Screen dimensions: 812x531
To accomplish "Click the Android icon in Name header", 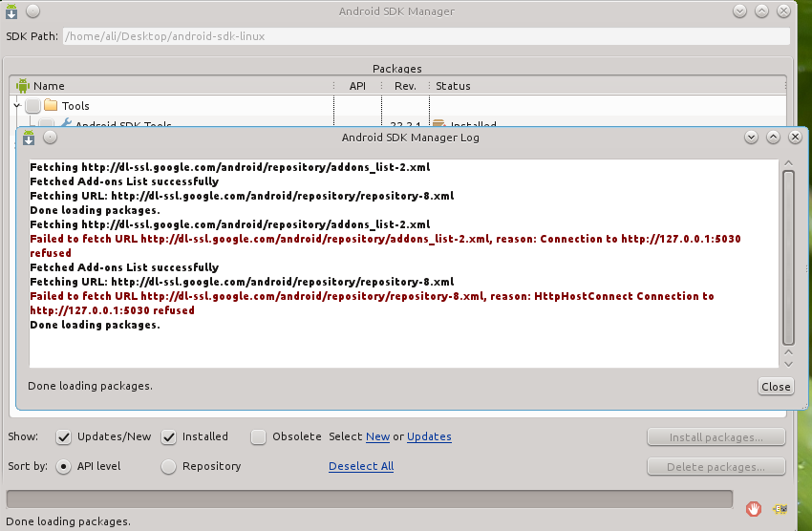I will coord(24,86).
